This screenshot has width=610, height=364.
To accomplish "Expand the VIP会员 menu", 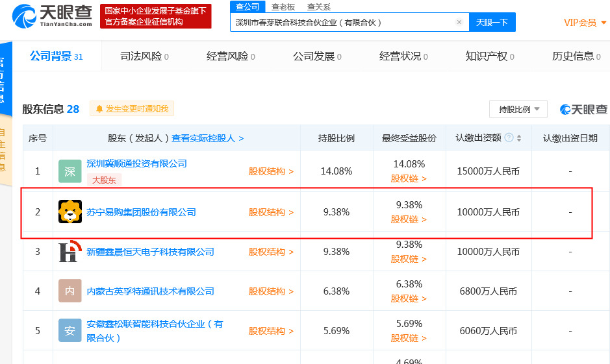I will coord(585,23).
